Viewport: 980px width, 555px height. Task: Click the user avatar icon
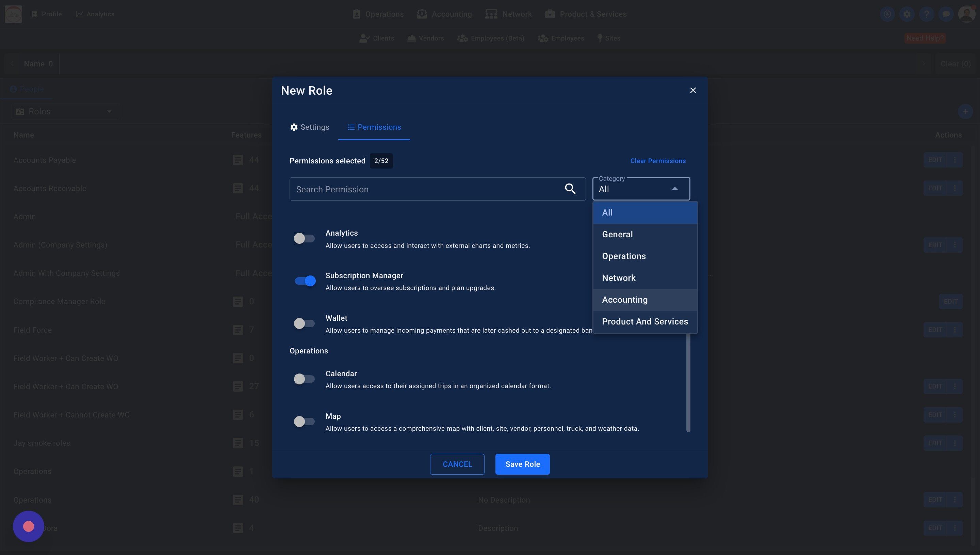pyautogui.click(x=966, y=14)
